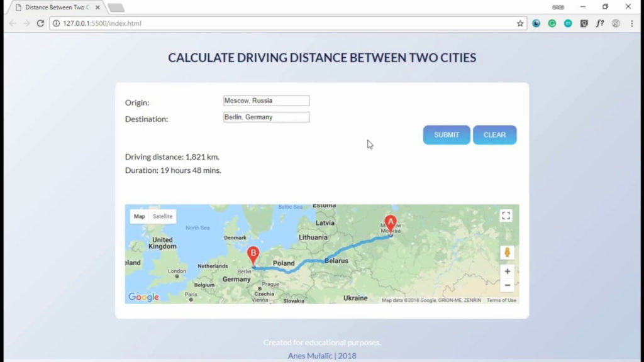Zoom in the map with plus
The height and width of the screenshot is (362, 644).
click(x=508, y=271)
